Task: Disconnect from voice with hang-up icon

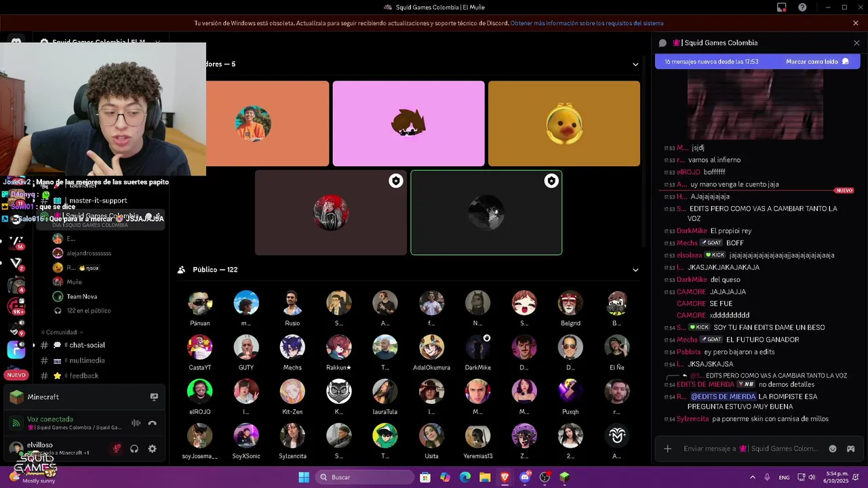Action: point(153,423)
